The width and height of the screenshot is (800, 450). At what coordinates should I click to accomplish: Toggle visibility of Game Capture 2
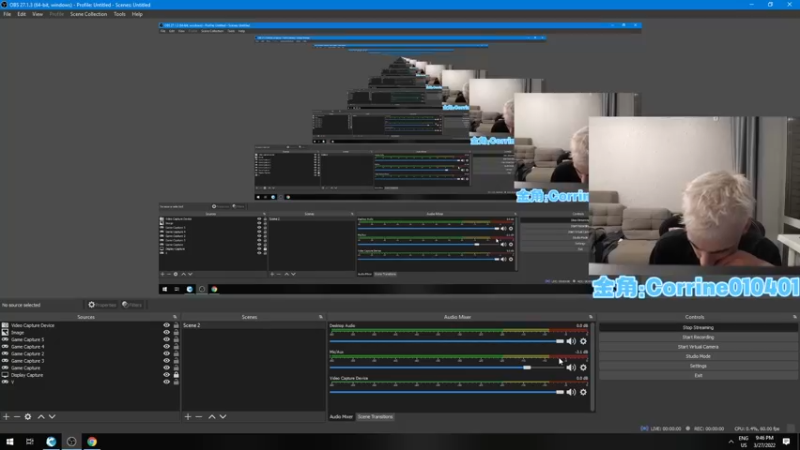[x=166, y=354]
